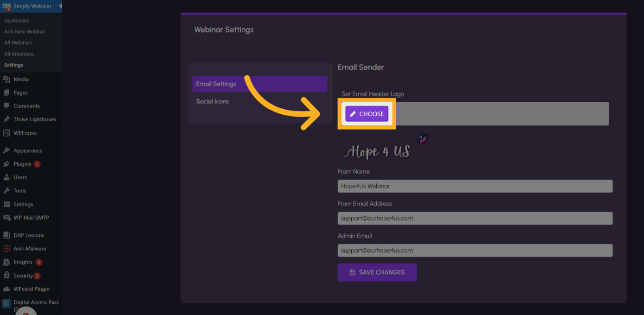Click the WPvivid Plugin cloud icon
The image size is (644, 315).
(6, 289)
